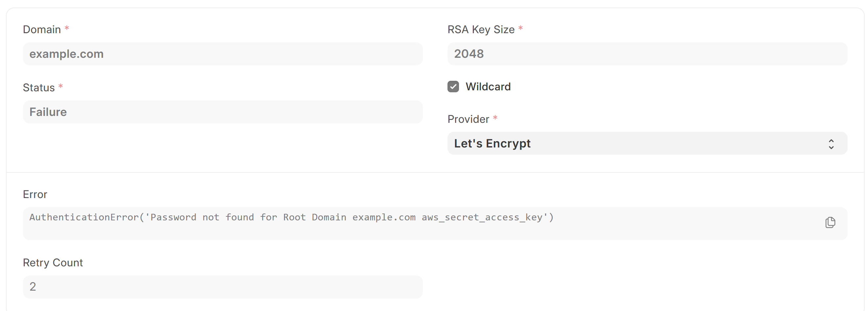Click the RSA Key Size label
This screenshot has width=868, height=311.
pyautogui.click(x=481, y=30)
